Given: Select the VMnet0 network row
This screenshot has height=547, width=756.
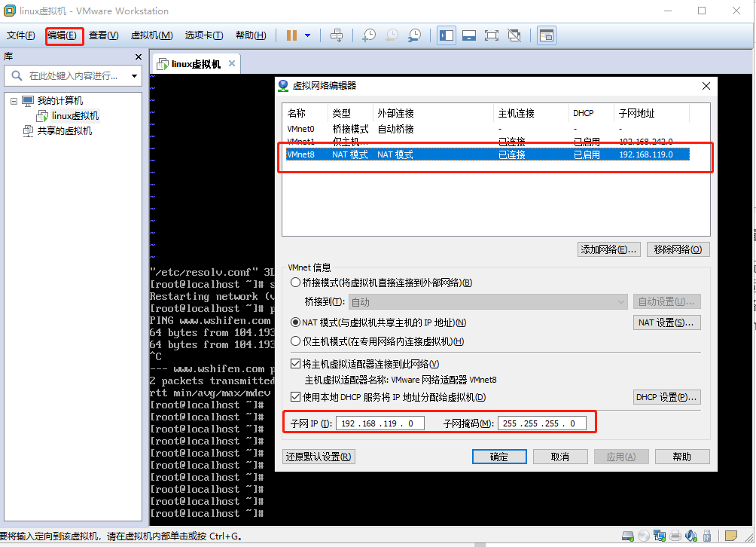Looking at the screenshot, I should coord(487,129).
